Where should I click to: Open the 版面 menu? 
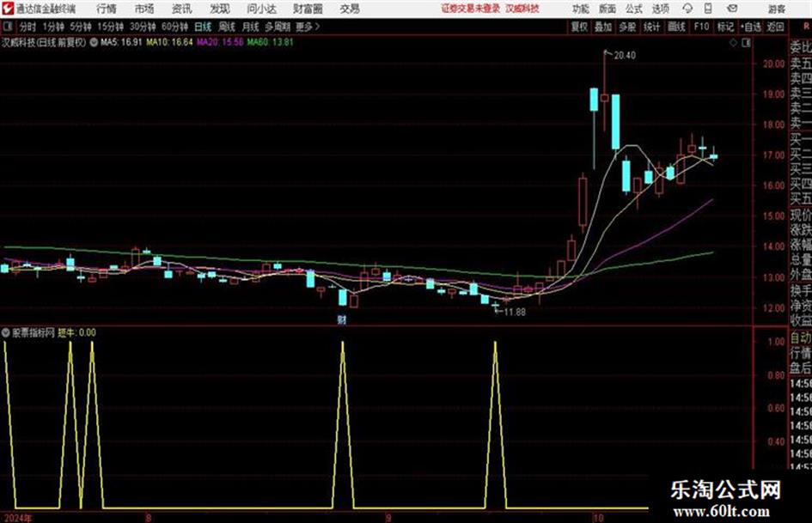[x=607, y=9]
